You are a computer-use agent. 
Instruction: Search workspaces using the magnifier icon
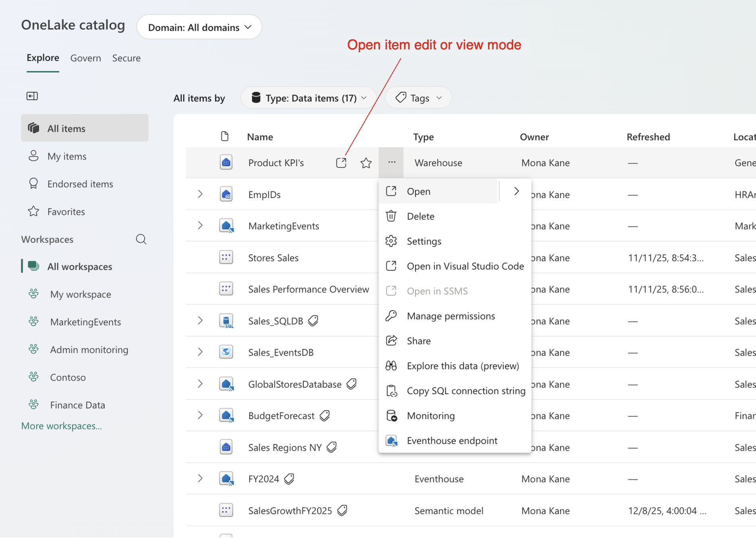click(141, 239)
